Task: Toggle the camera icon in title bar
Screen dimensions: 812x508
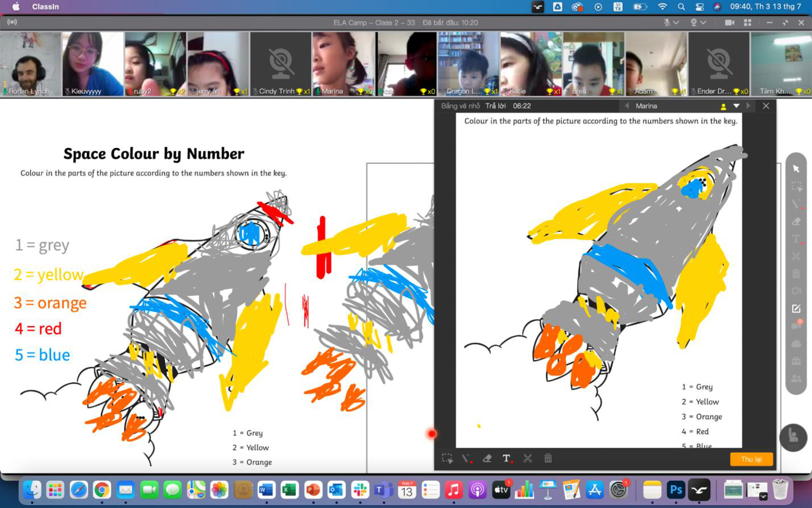Action: click(x=730, y=23)
